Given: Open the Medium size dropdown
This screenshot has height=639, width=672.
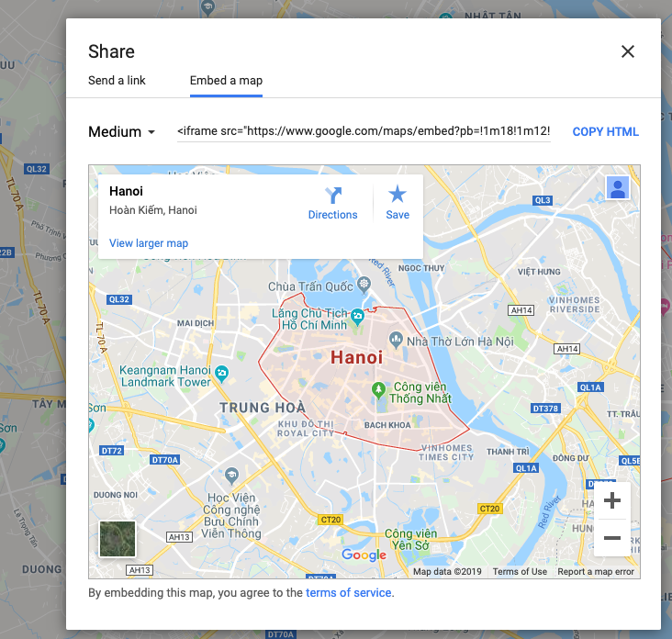Looking at the screenshot, I should 121,131.
